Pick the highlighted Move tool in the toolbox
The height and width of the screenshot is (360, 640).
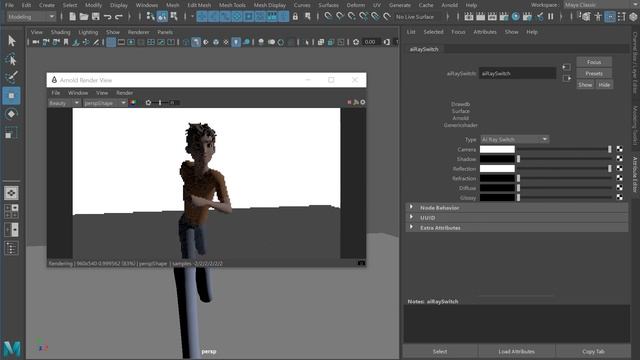tap(11, 96)
